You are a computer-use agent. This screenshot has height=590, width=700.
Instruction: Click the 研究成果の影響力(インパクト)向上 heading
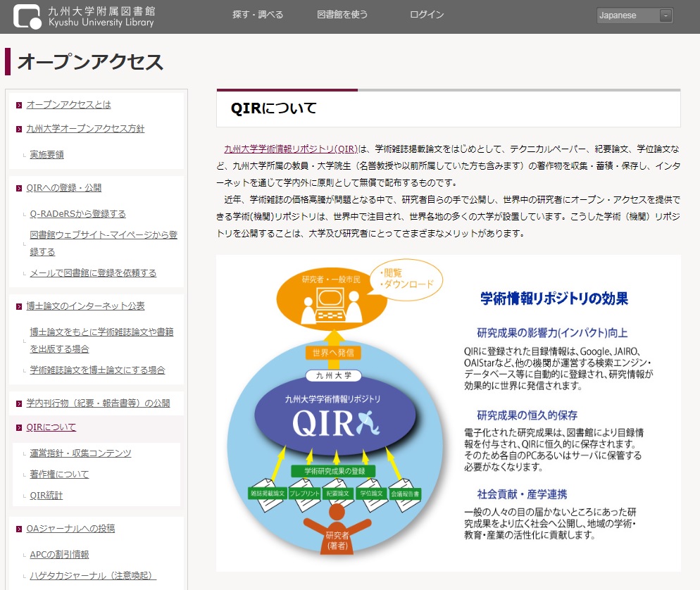[552, 333]
